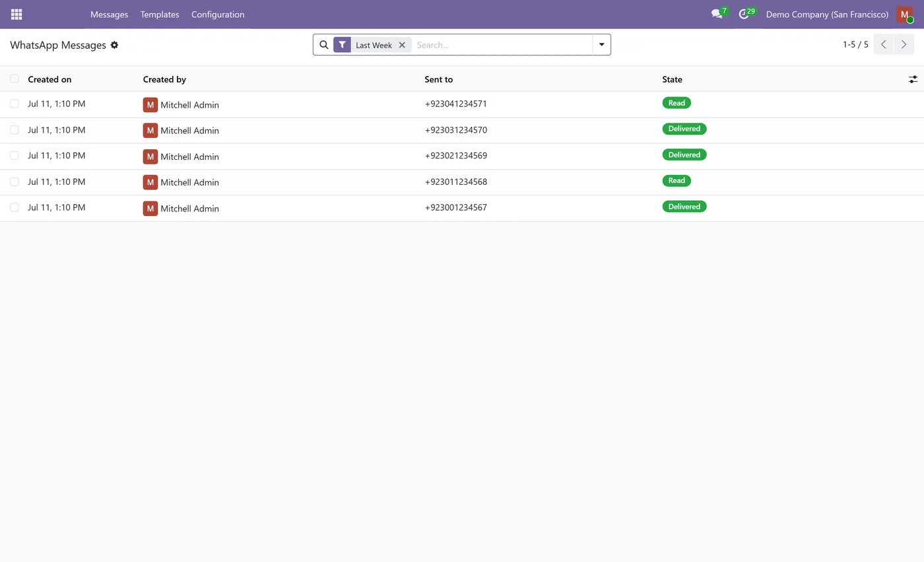Click the Last Week filter label
924x562 pixels.
(x=374, y=45)
